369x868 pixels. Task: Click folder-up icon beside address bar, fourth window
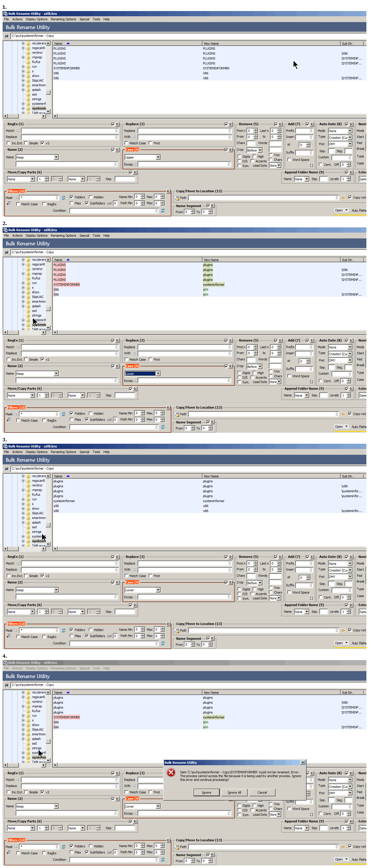[x=6, y=685]
